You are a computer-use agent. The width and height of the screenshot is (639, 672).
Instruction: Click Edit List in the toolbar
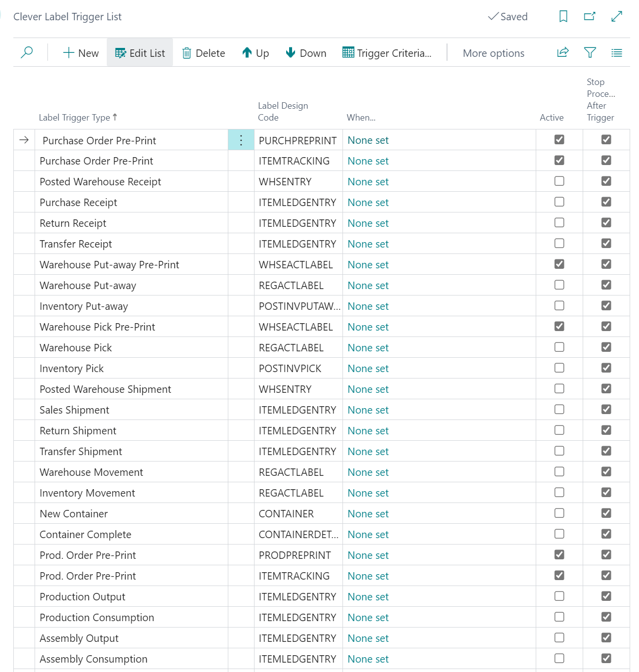(x=140, y=53)
